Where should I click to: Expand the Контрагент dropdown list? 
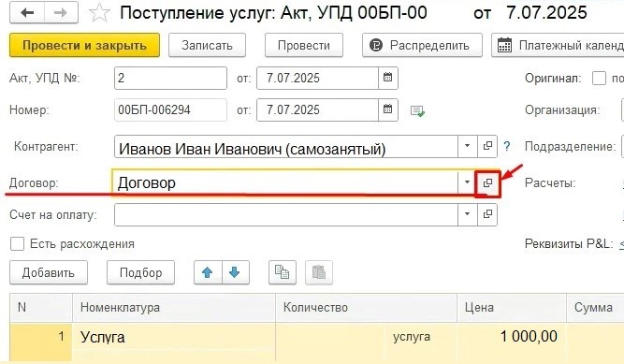coord(467,146)
